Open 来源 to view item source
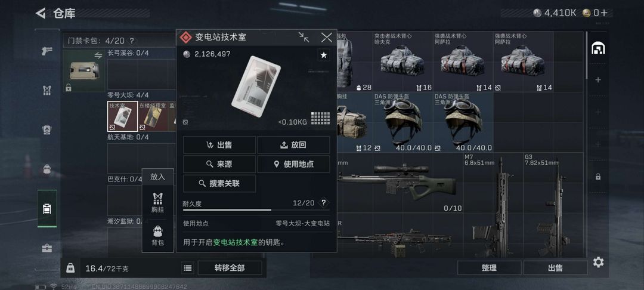 point(219,164)
